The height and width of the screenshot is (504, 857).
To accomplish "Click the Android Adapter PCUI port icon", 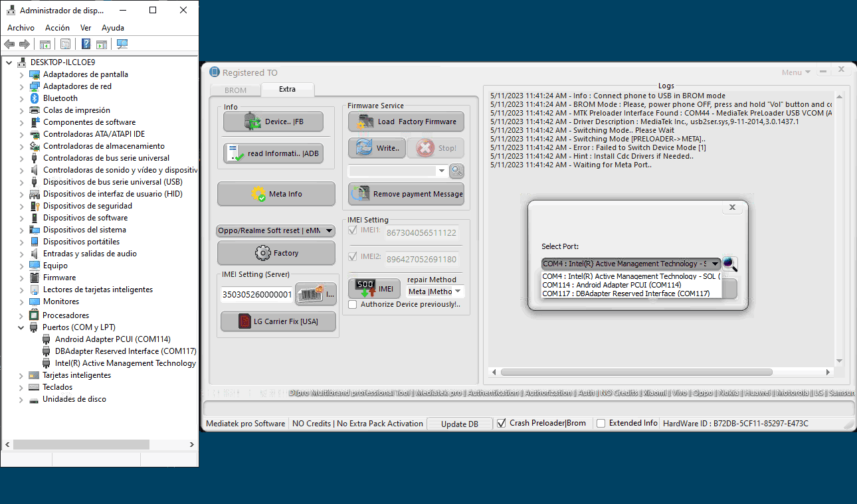I will pos(47,339).
